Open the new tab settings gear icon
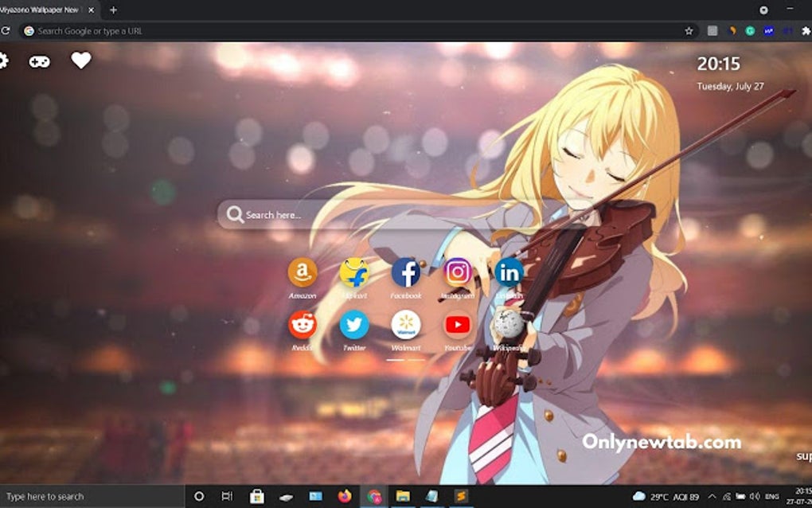This screenshot has width=812, height=508. [x=3, y=61]
